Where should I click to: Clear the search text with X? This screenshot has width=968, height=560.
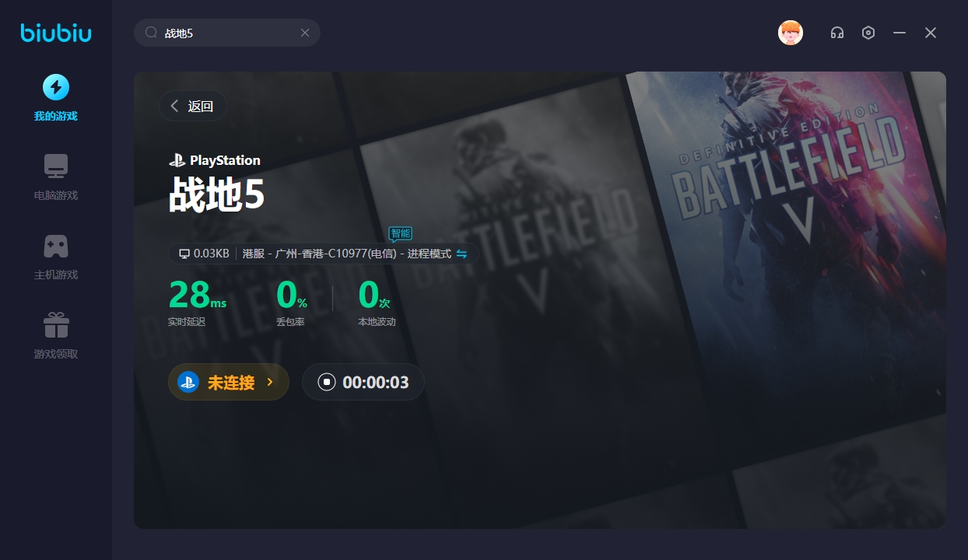tap(305, 33)
